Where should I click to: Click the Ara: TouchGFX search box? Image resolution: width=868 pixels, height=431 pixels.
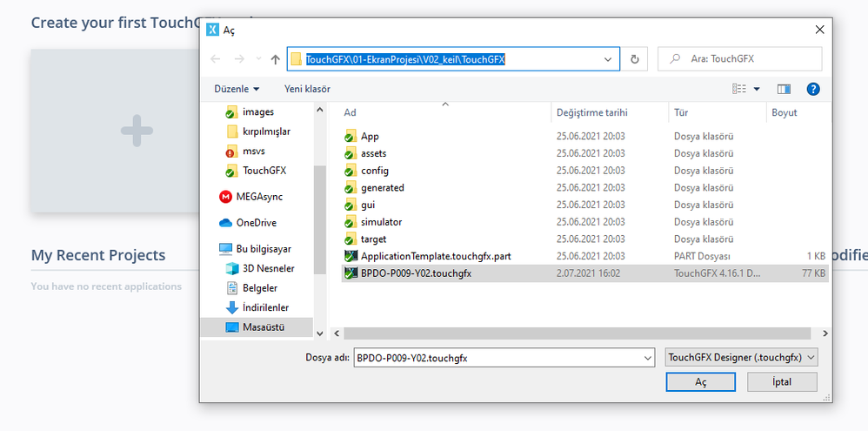pyautogui.click(x=739, y=58)
